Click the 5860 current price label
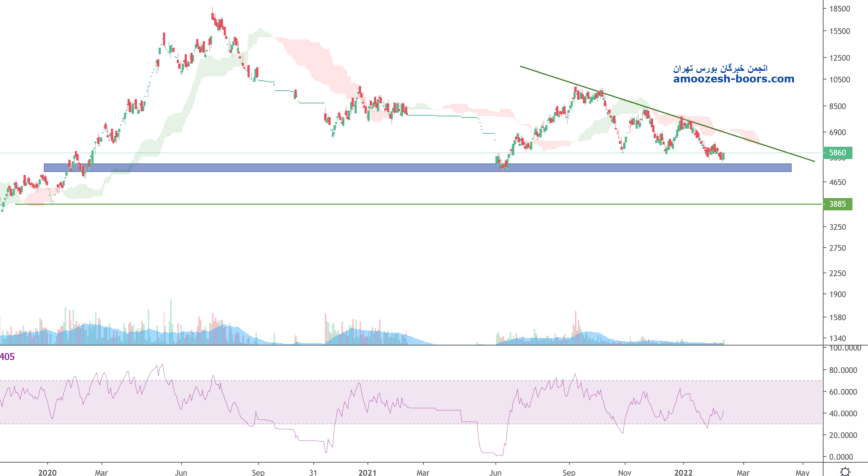Screen dimensions: 868x476 837,153
